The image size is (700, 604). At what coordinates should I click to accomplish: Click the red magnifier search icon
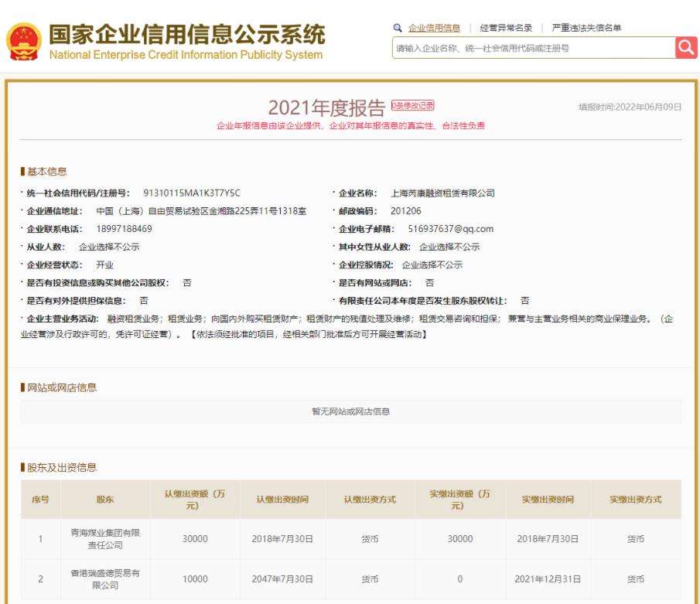[685, 47]
